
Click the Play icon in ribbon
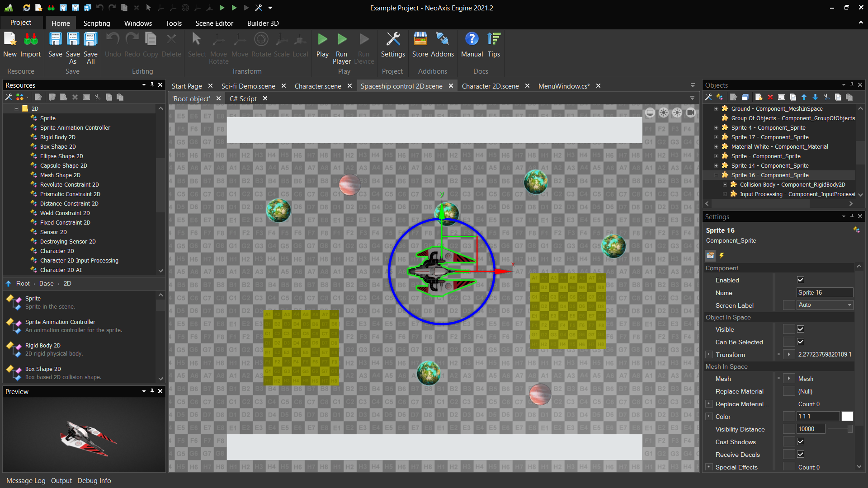pyautogui.click(x=322, y=40)
